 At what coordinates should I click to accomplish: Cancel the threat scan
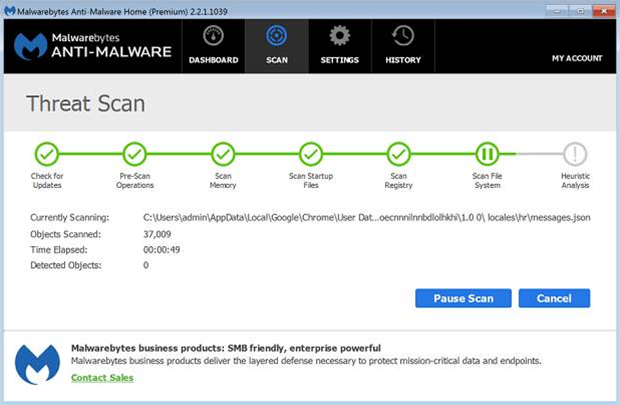pos(554,298)
